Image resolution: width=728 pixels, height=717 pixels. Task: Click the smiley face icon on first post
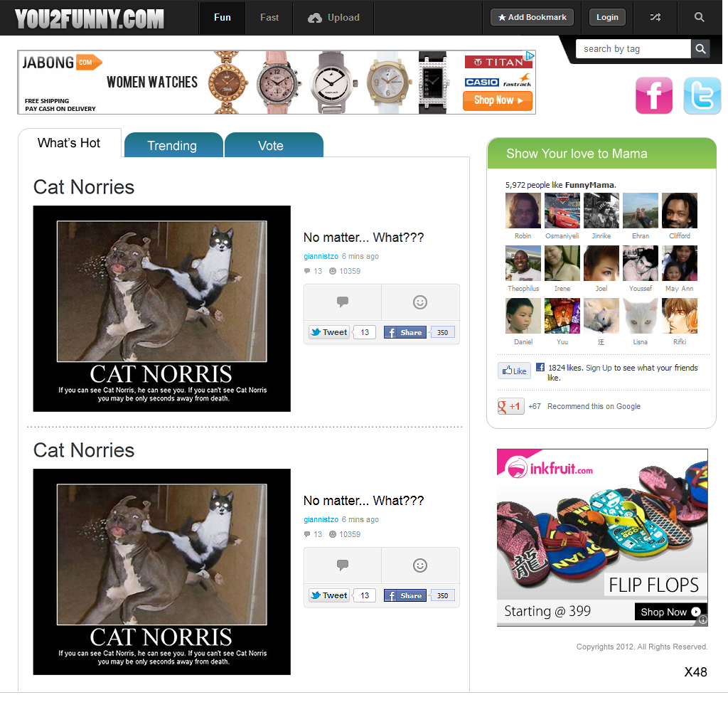[420, 302]
